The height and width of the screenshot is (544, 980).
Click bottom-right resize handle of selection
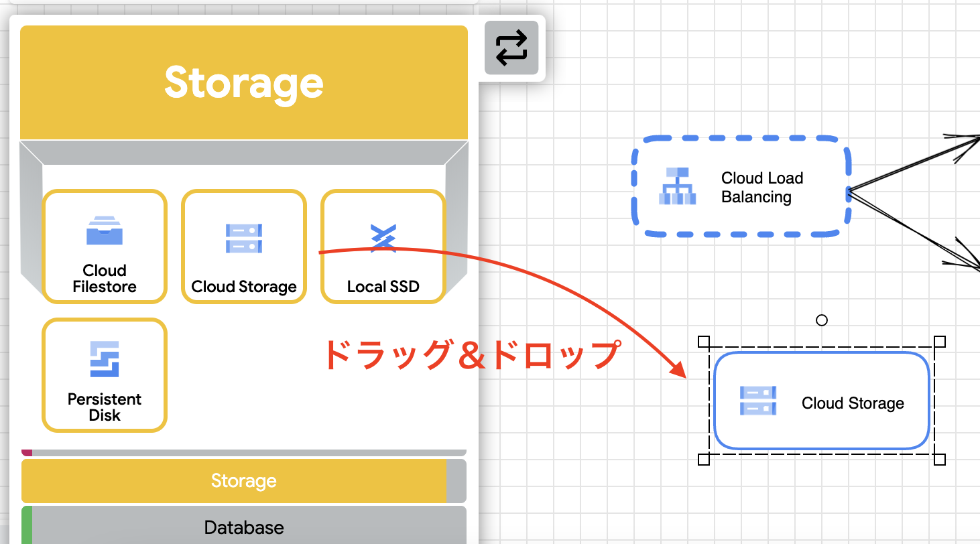coord(940,459)
